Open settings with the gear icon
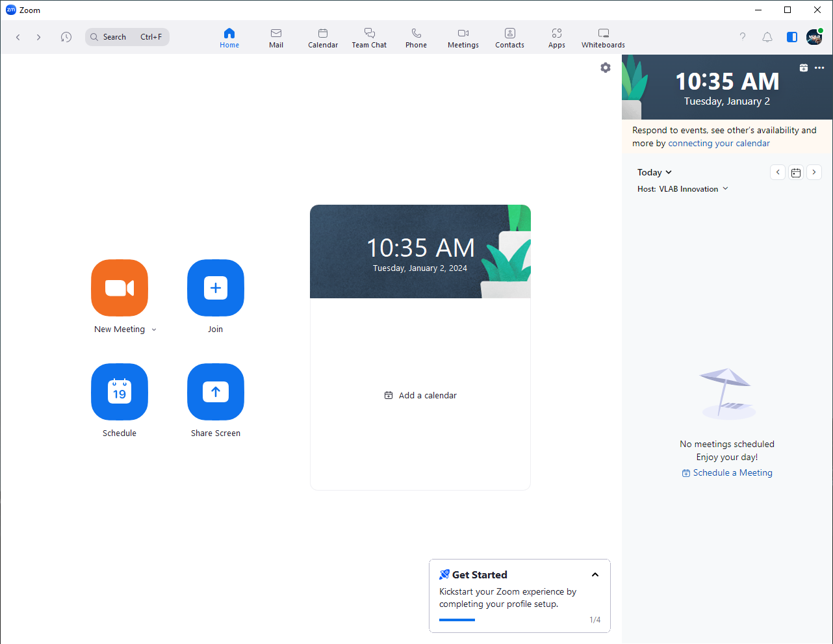The width and height of the screenshot is (833, 644). 606,68
